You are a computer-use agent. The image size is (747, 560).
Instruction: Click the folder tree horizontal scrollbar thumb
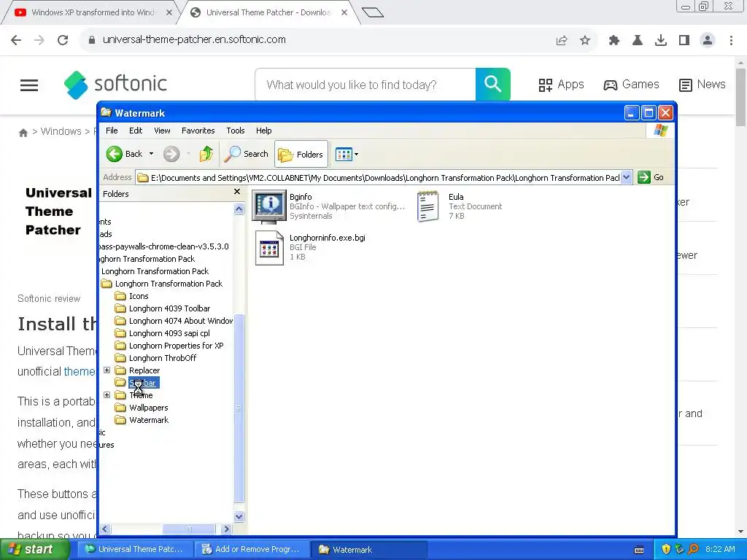(x=189, y=529)
